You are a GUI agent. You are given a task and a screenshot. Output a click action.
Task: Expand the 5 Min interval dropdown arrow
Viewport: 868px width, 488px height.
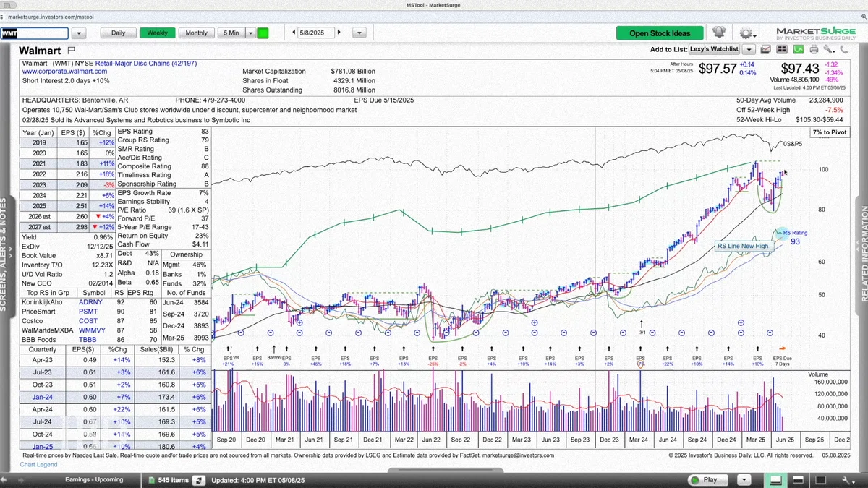click(x=251, y=33)
